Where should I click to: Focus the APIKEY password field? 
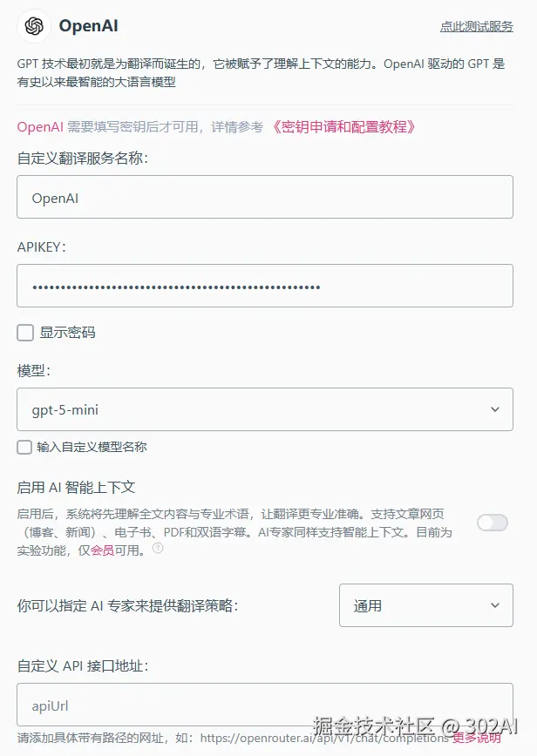[x=264, y=287]
